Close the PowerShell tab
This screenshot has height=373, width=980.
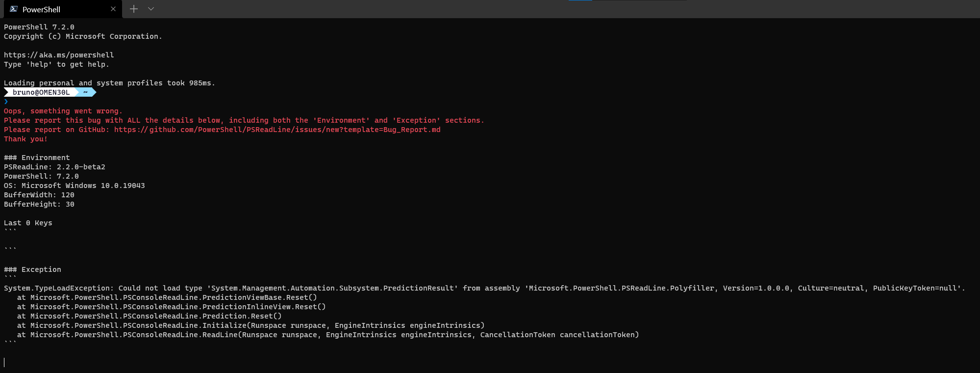coord(113,9)
